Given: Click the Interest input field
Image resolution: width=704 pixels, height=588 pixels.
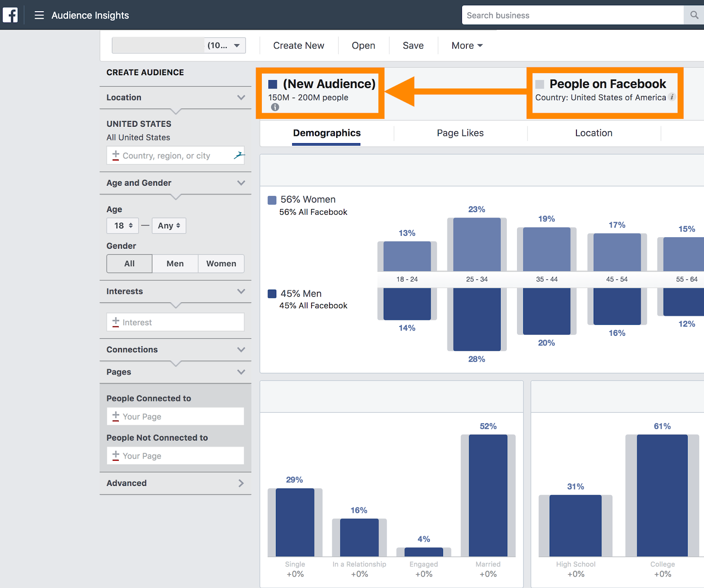Looking at the screenshot, I should tap(176, 322).
